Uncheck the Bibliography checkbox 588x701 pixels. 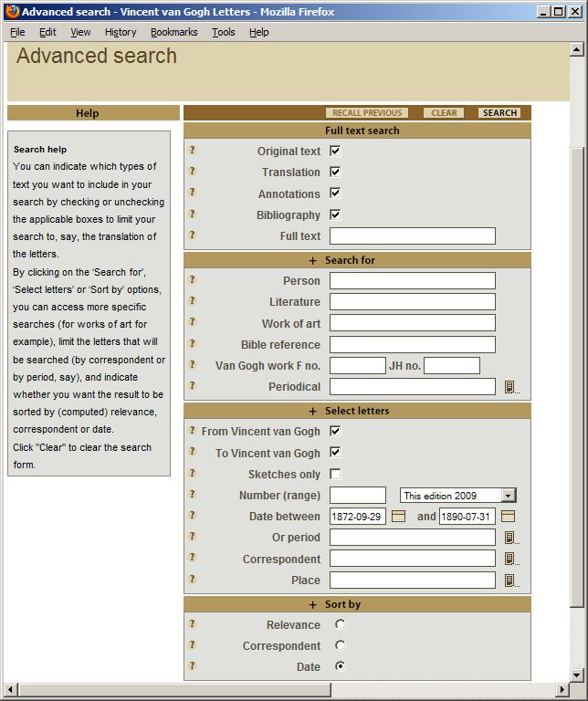(335, 214)
